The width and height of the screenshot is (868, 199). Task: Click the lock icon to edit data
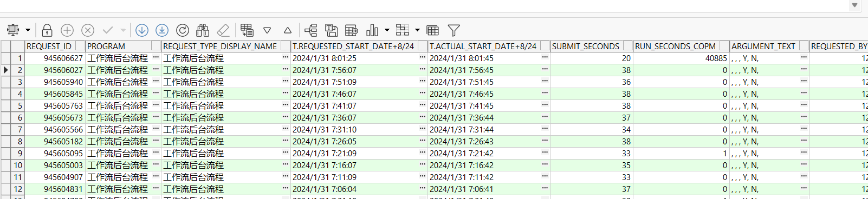tap(47, 30)
